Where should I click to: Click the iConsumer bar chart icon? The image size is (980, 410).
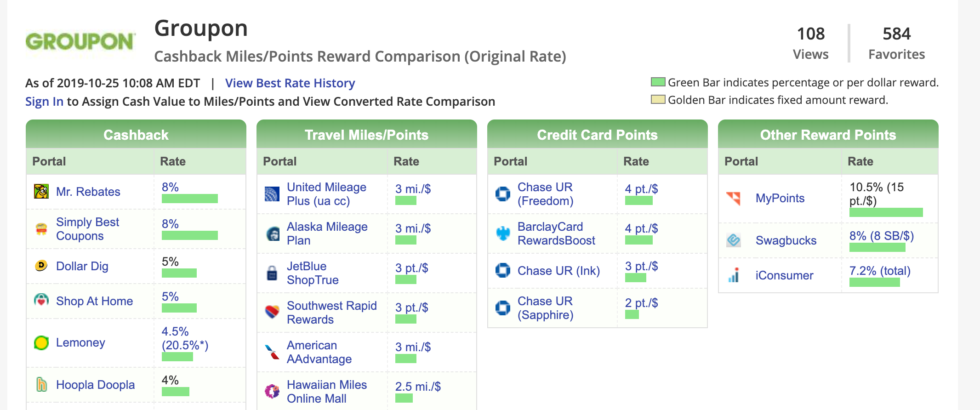pyautogui.click(x=734, y=275)
